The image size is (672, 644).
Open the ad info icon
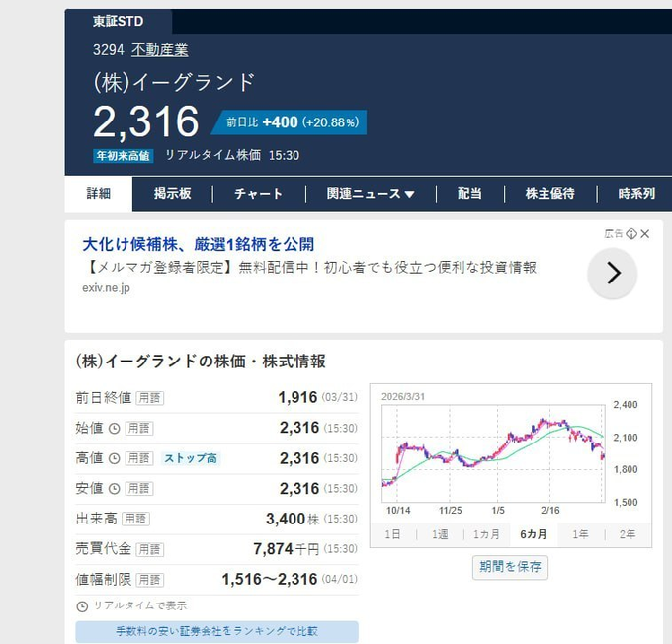(631, 234)
